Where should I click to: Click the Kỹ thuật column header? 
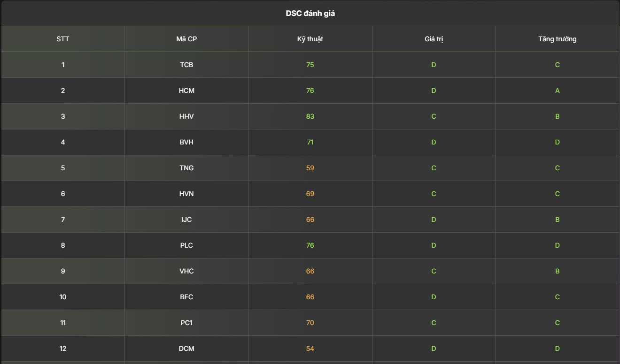(310, 39)
